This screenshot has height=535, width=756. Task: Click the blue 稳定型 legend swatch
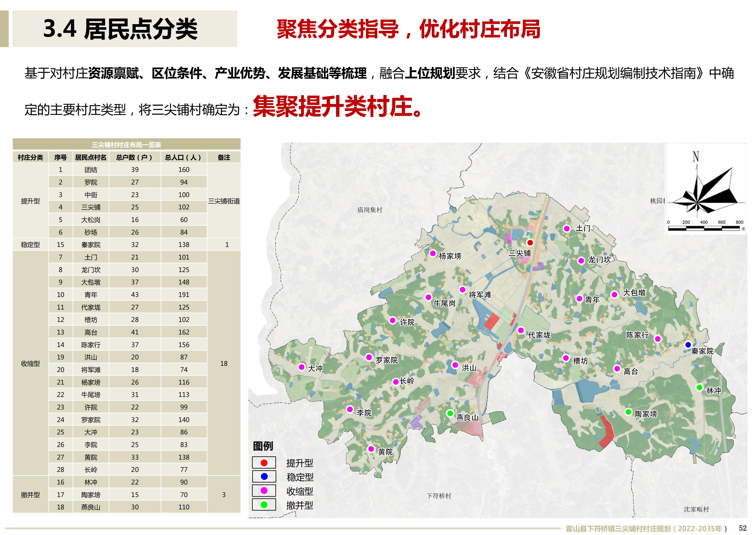tap(264, 476)
